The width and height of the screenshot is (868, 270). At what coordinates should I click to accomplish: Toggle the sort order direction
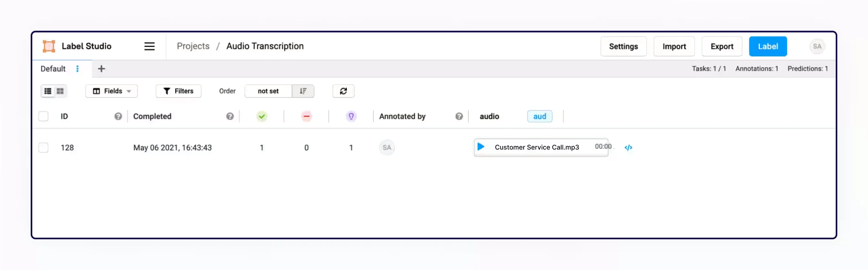(303, 91)
